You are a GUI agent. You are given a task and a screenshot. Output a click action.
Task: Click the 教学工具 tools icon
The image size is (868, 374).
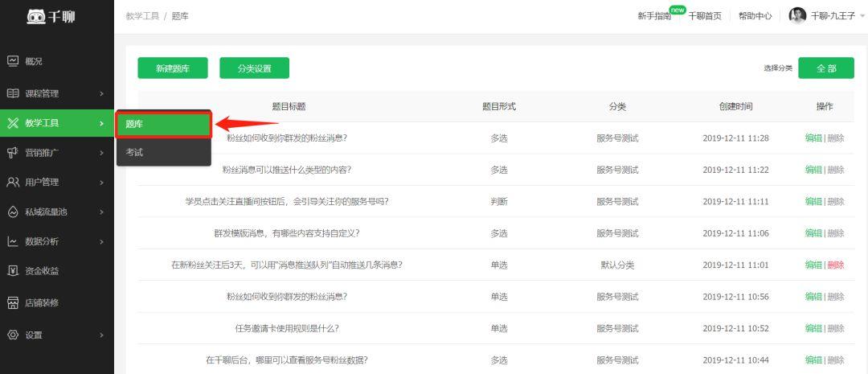point(13,123)
